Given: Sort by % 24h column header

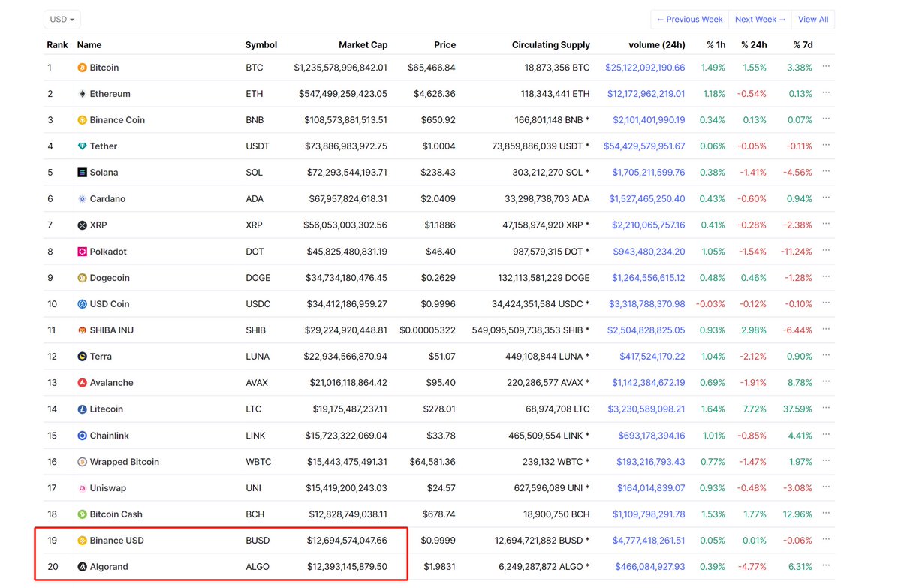Looking at the screenshot, I should tap(754, 45).
